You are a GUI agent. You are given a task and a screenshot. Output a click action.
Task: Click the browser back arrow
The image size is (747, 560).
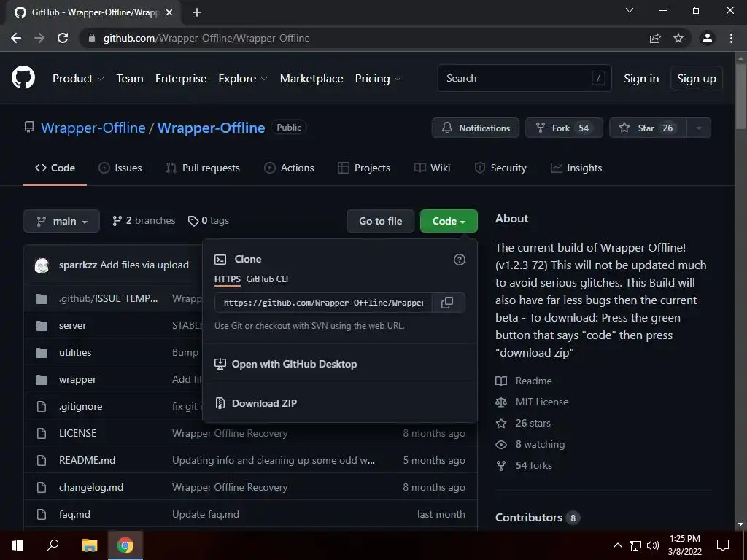click(16, 38)
